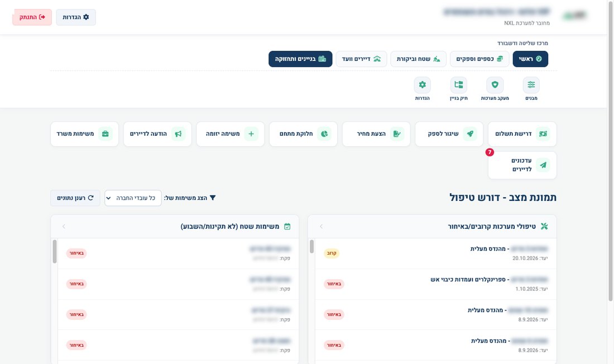Screen dimensions: 614x364
Task: Click the שיגור לספק rocket icon
Action: tap(470, 133)
